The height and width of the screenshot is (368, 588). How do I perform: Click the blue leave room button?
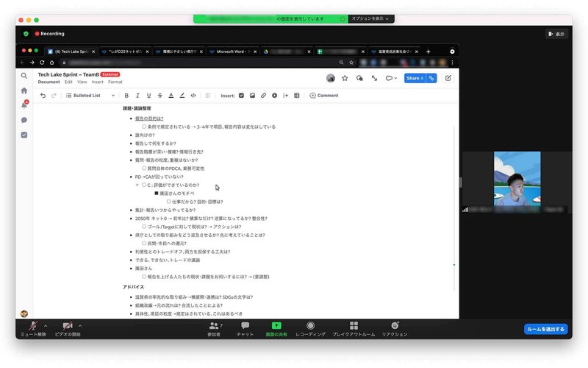545,329
